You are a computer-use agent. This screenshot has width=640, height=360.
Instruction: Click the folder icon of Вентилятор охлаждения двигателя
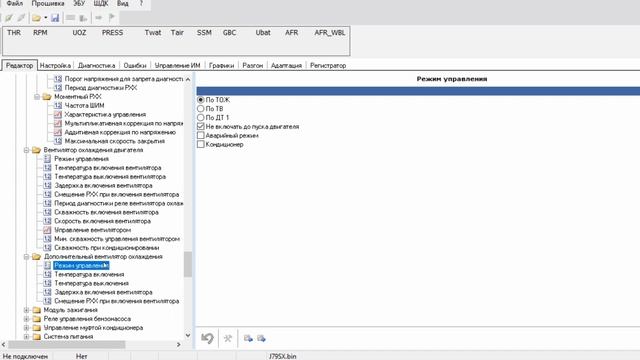[x=36, y=150]
